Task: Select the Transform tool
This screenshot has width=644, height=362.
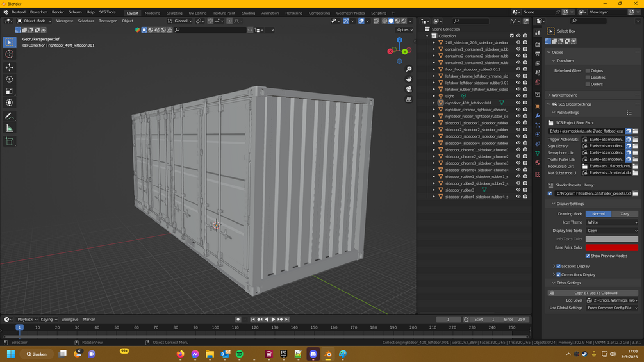Action: [x=10, y=103]
